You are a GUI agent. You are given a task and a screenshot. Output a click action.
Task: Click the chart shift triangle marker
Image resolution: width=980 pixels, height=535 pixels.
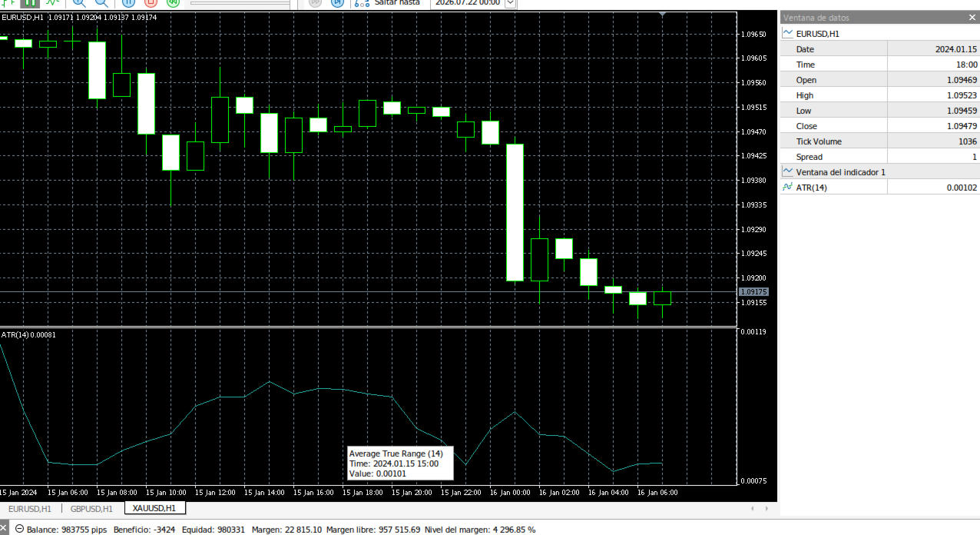click(663, 15)
